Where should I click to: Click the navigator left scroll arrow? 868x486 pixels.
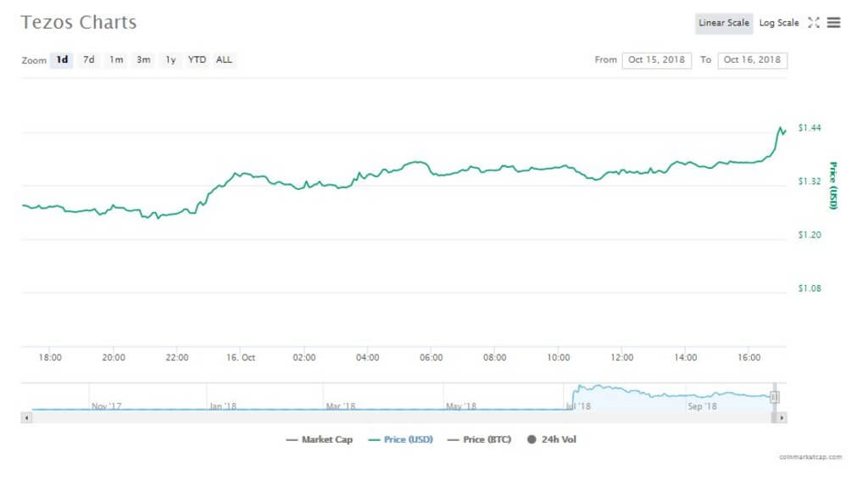[25, 417]
